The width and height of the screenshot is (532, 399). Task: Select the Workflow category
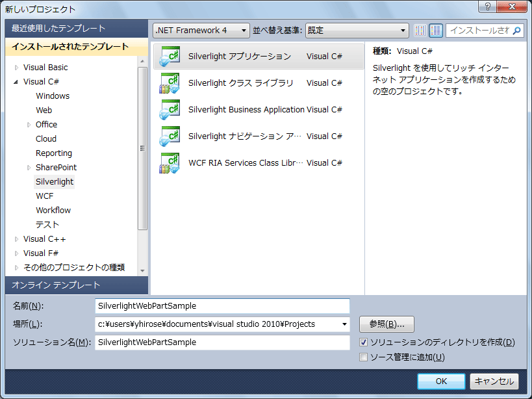(53, 211)
